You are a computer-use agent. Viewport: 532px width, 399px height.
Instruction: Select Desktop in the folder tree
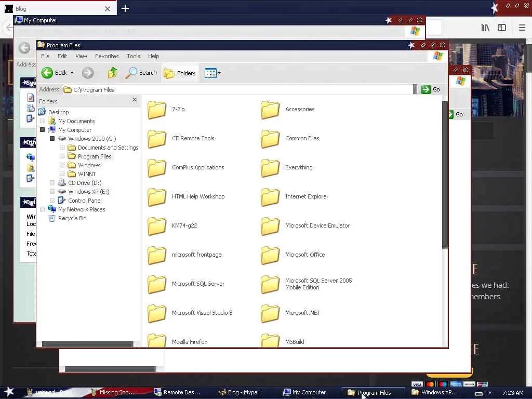click(58, 112)
